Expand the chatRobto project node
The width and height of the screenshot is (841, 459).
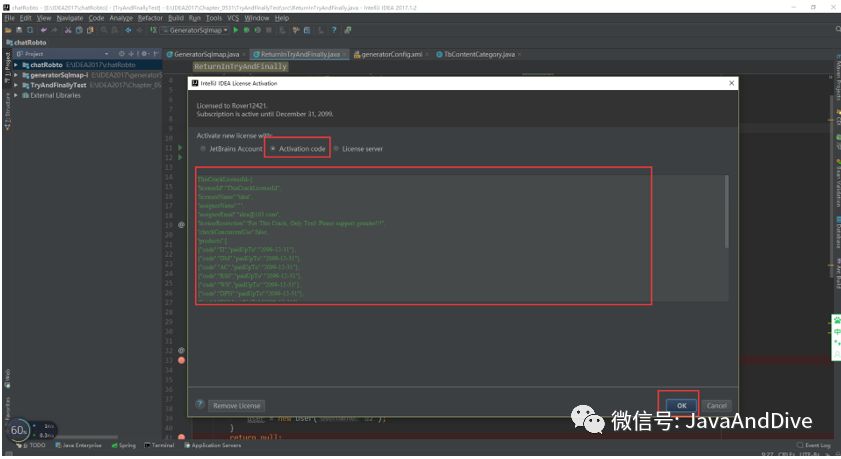click(x=16, y=65)
